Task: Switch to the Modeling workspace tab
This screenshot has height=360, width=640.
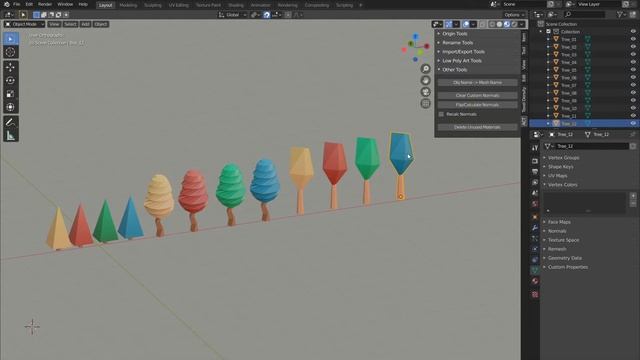Action: [128, 5]
